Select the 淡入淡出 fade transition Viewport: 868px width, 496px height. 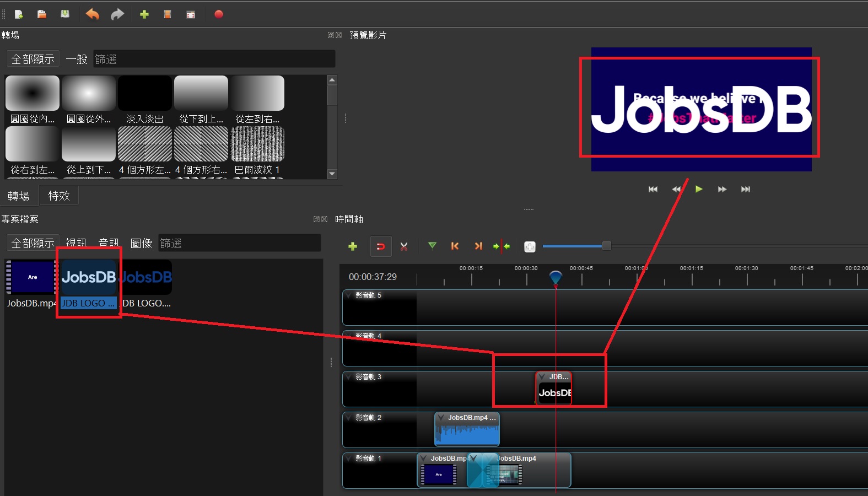[x=145, y=100]
